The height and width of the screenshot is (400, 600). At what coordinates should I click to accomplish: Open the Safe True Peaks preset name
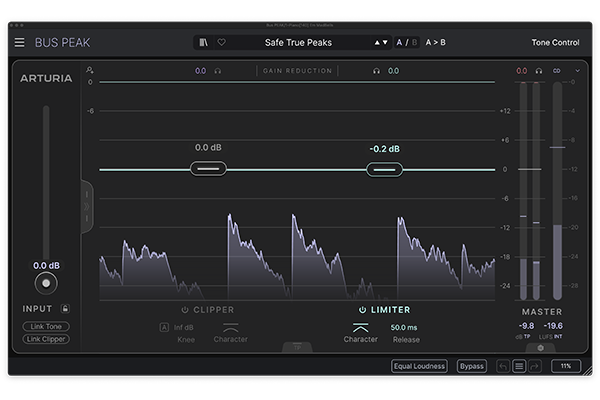298,42
